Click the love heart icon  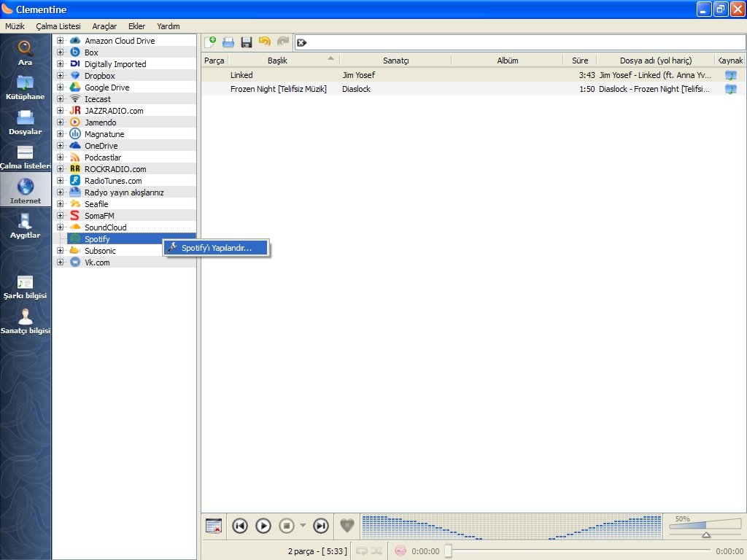point(347,526)
